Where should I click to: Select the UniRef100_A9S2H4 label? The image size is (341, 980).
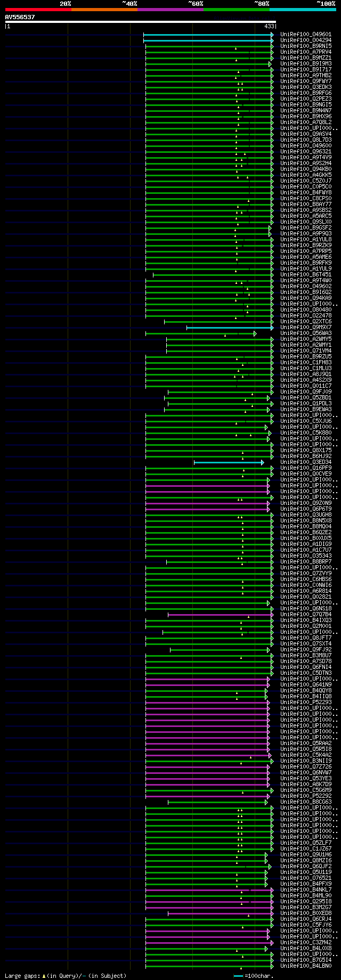pos(306,164)
